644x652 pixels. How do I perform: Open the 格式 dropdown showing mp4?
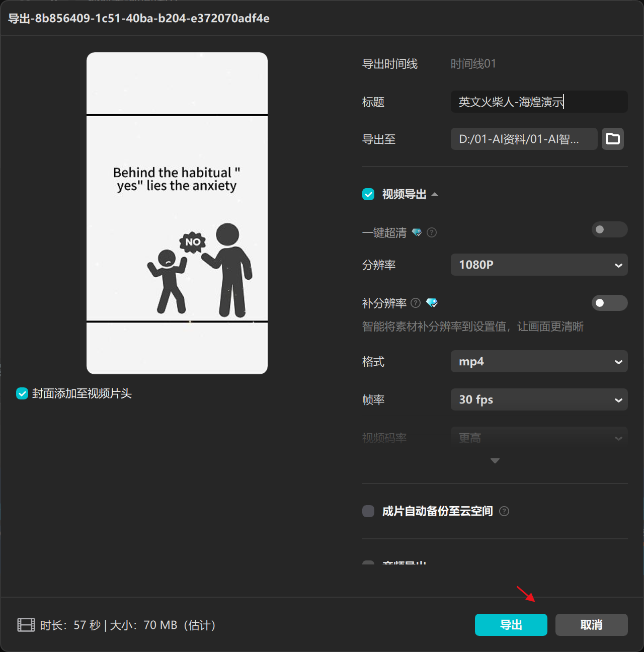(x=539, y=361)
